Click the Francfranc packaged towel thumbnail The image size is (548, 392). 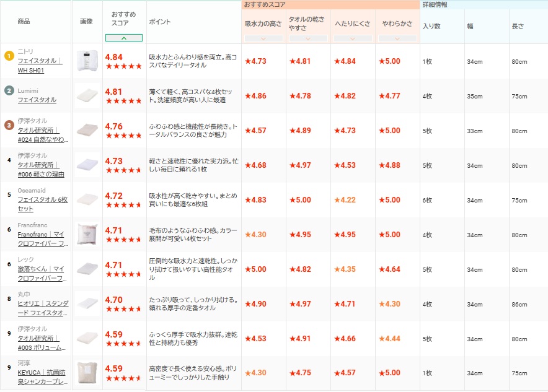coord(87,235)
